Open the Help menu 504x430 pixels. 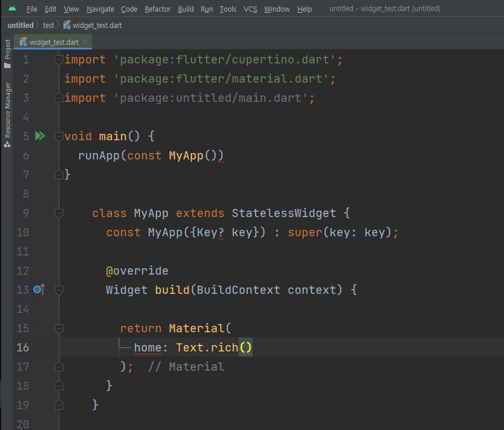304,9
